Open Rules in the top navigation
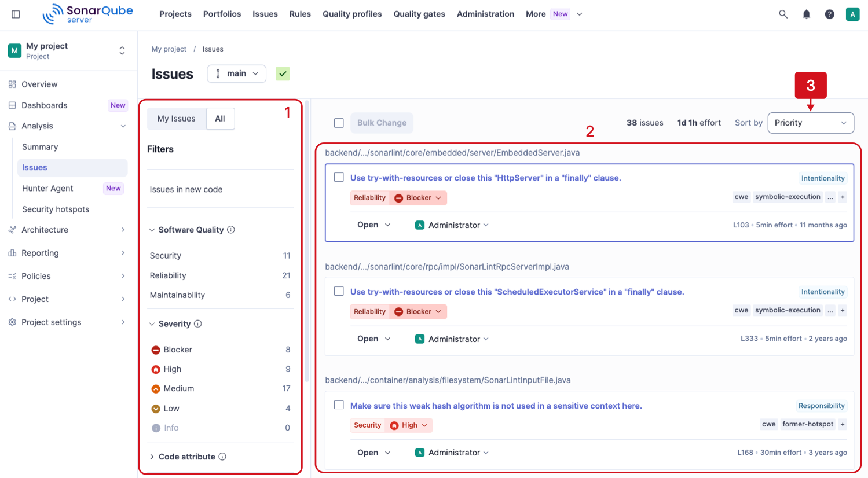Viewport: 868px width, 478px height. click(300, 14)
